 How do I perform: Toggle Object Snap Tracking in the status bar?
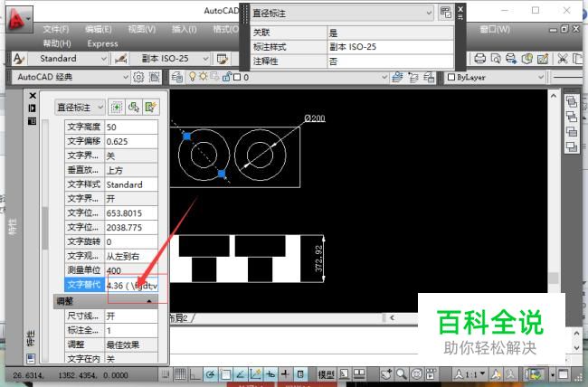[x=241, y=374]
